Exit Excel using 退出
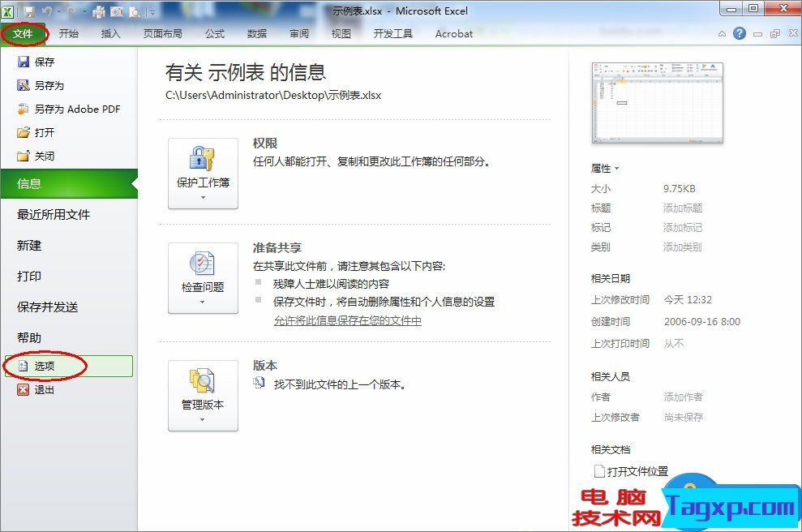Viewport: 802px width, 532px height. (x=36, y=390)
